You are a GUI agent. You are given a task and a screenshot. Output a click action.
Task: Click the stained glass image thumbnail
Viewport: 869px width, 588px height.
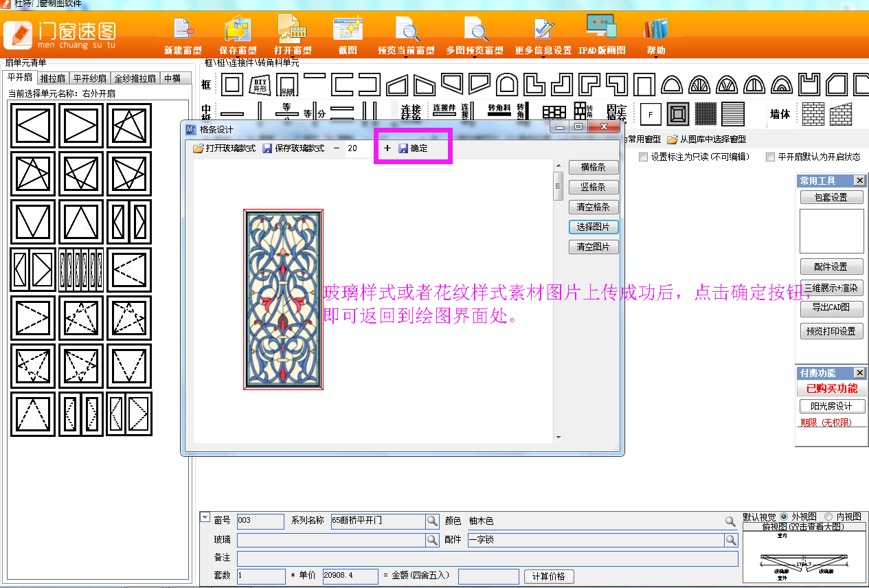tap(284, 300)
